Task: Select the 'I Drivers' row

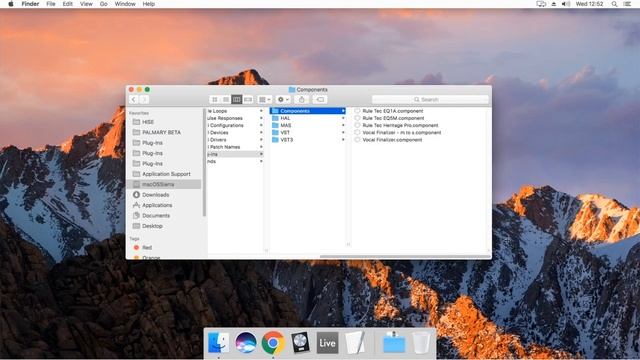Action: click(236, 140)
